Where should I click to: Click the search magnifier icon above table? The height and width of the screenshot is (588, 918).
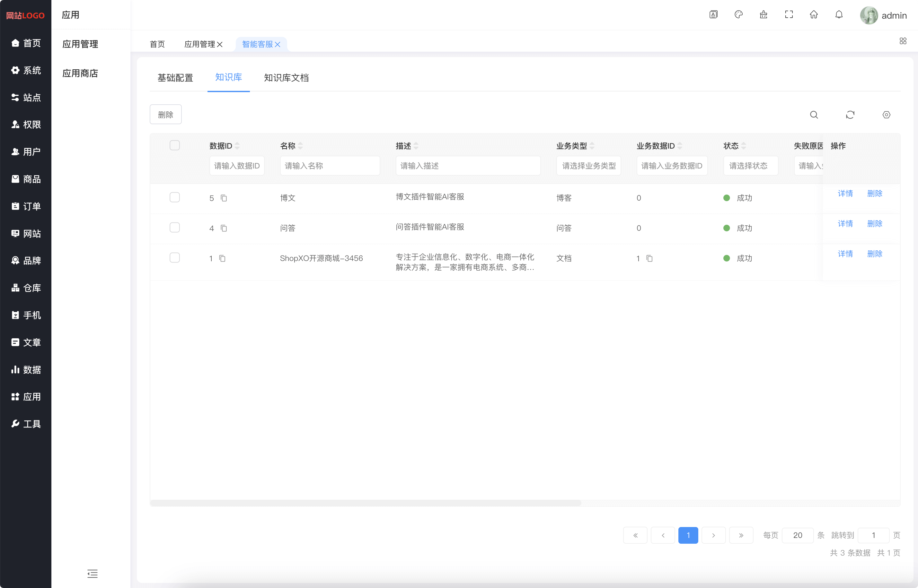(x=814, y=115)
